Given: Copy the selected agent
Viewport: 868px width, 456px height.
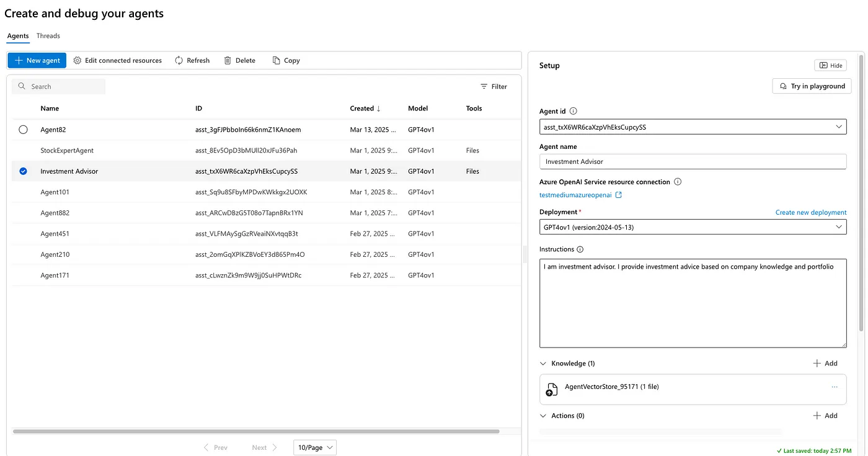Looking at the screenshot, I should click(x=286, y=60).
